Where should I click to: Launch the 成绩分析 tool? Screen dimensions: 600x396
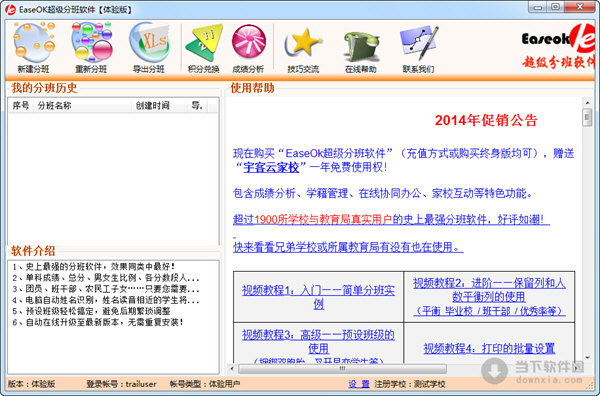point(248,47)
